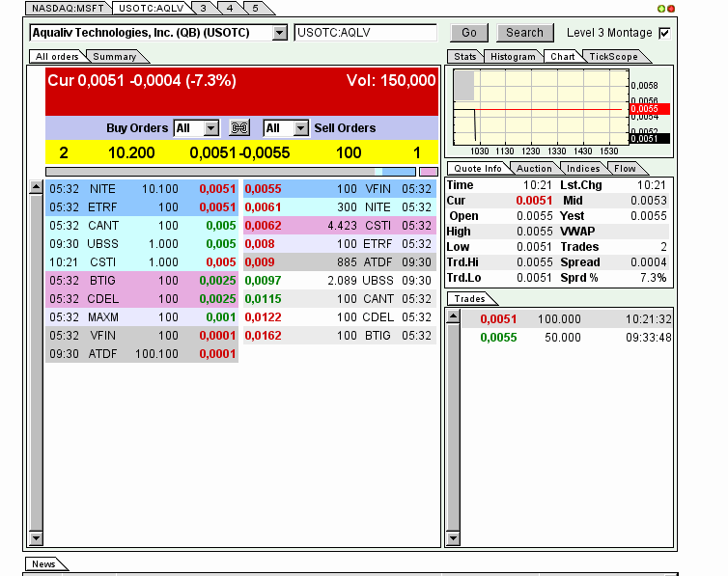The image size is (728, 576).
Task: Open workspace tab 3
Action: 204,9
